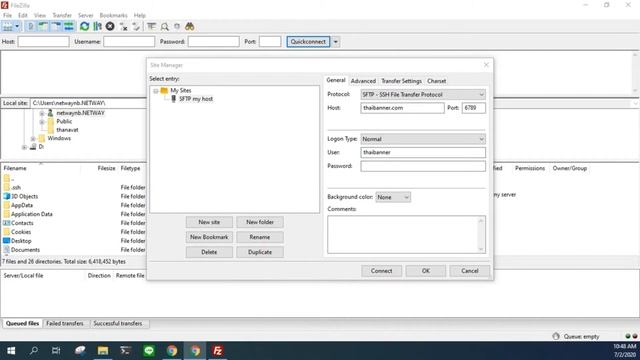
Task: Click the New folder button
Action: tap(260, 222)
